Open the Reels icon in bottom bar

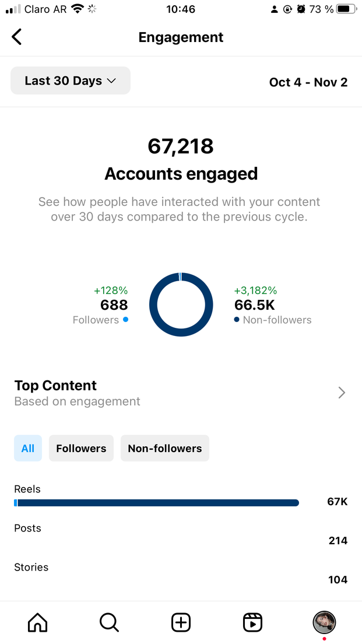[252, 622]
